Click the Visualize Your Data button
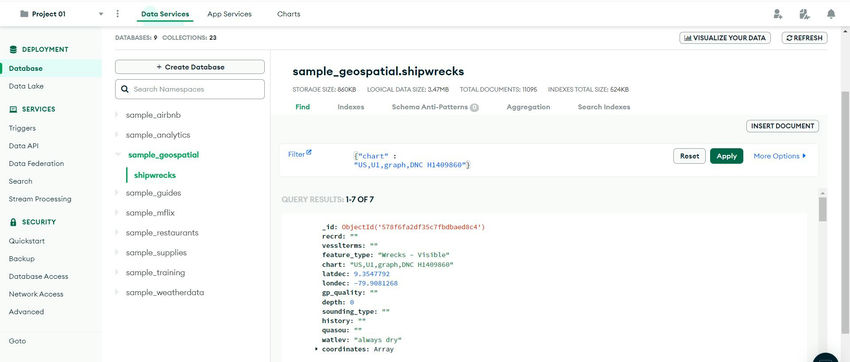The width and height of the screenshot is (850, 362). click(725, 38)
